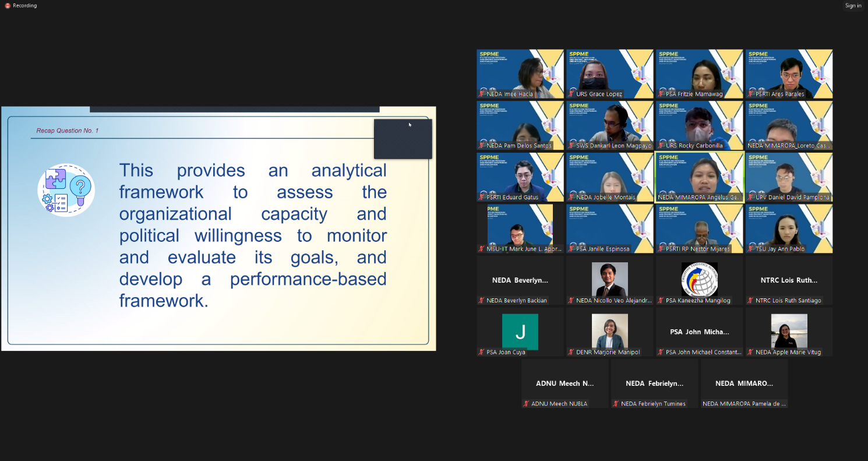The image size is (868, 461).
Task: Select the SWS Dankarl Leon Magpayo video tile
Action: click(x=610, y=125)
